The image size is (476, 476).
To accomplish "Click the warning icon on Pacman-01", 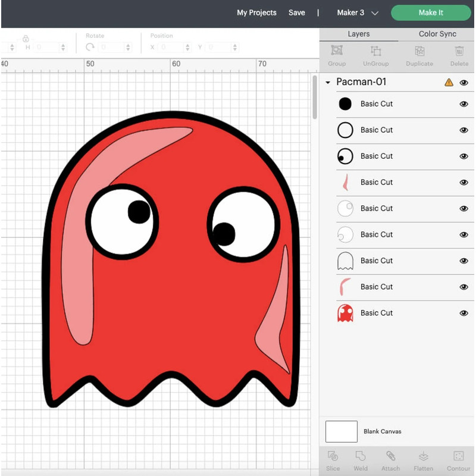I will click(448, 82).
